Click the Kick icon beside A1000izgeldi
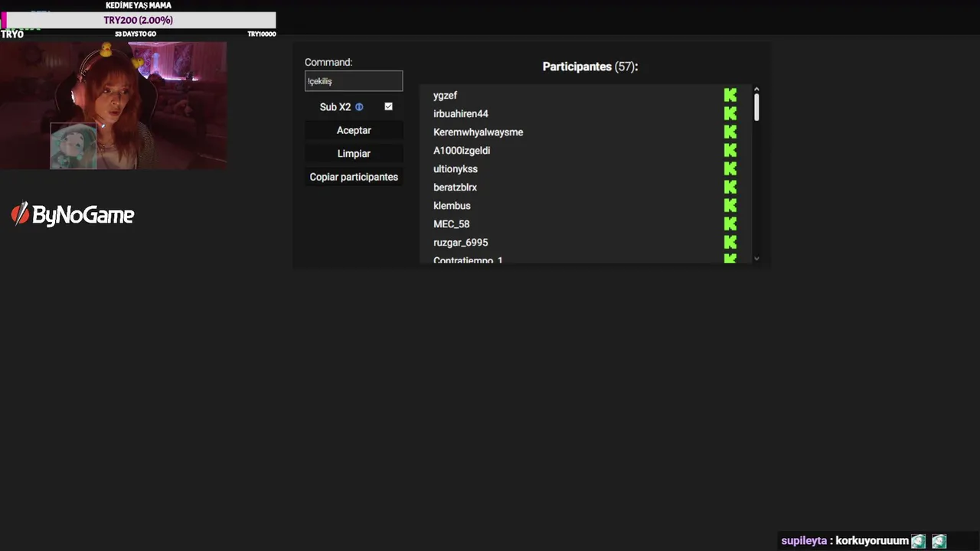This screenshot has height=551, width=980. (x=730, y=150)
